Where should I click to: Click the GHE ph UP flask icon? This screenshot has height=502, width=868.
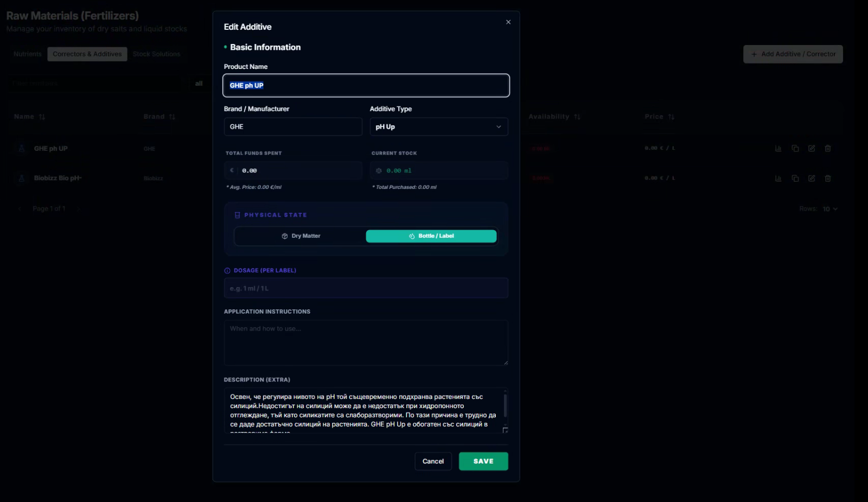[x=22, y=149]
